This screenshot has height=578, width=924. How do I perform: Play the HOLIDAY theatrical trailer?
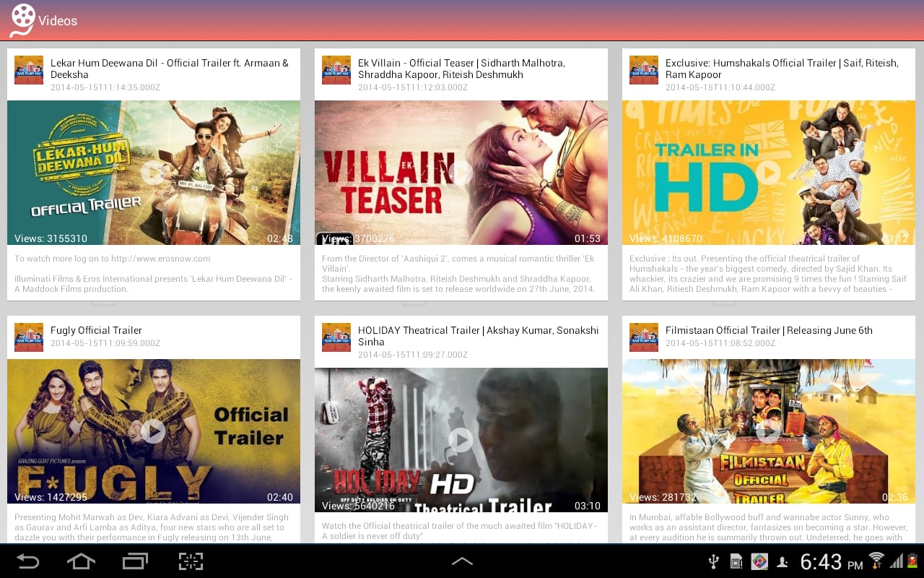pos(461,440)
